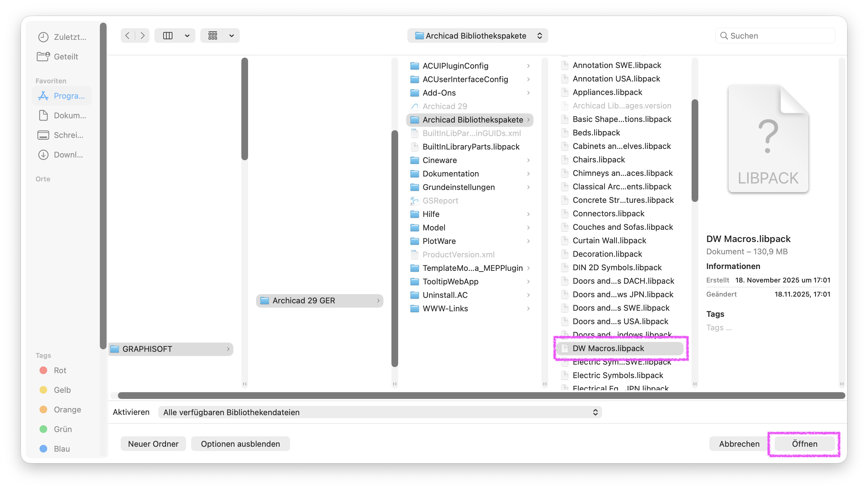Click the grouping grid icon
The image size is (868, 489).
213,36
